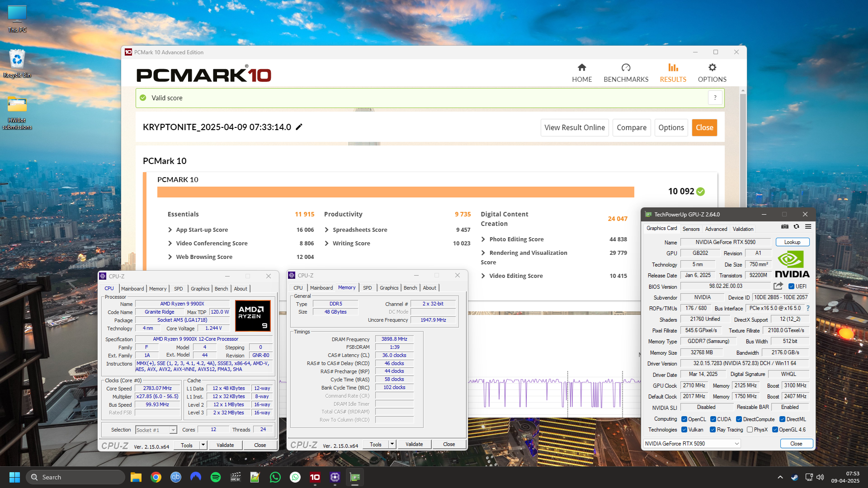Toggle the Vulkan checkbox
The height and width of the screenshot is (488, 868).
coord(684,430)
